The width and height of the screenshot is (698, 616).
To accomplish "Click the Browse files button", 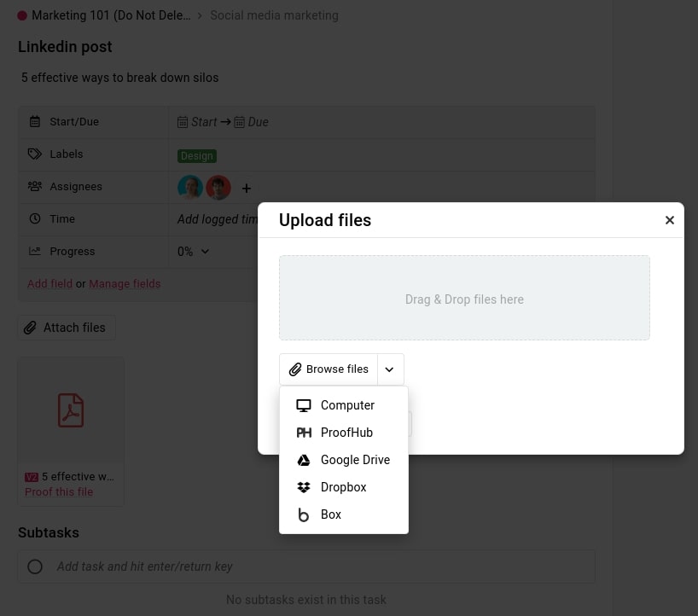I will pyautogui.click(x=329, y=369).
